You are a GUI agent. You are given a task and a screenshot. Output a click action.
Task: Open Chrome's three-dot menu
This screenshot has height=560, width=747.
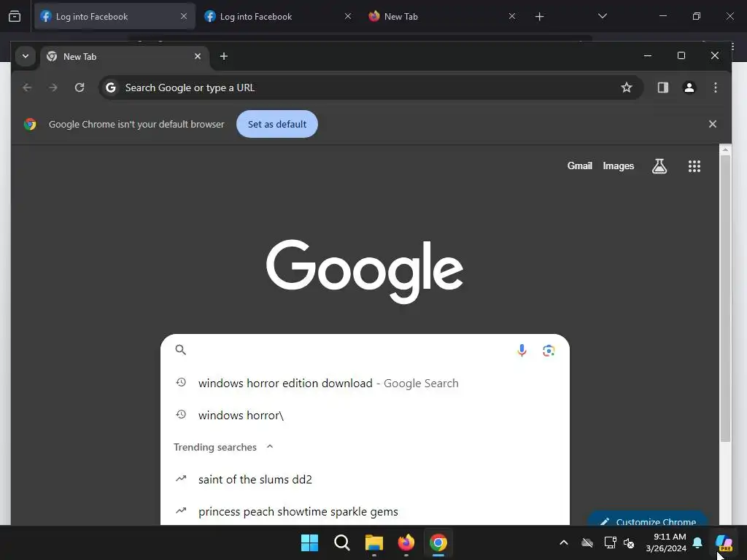pyautogui.click(x=715, y=87)
